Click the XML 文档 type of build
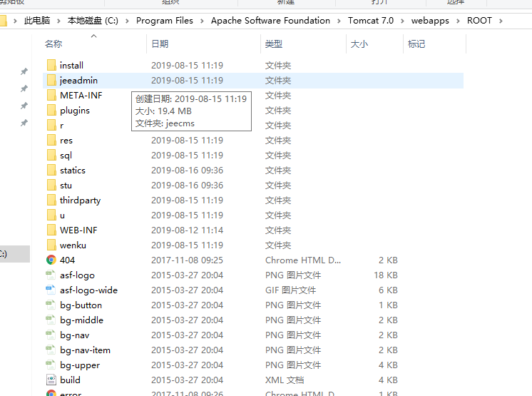Viewport: 532px width, 396px height. [285, 380]
